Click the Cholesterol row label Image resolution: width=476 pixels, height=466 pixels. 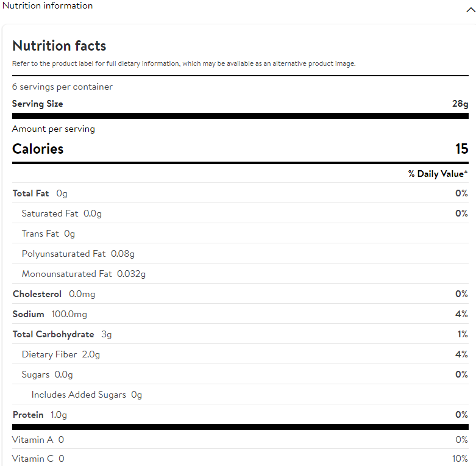pyautogui.click(x=37, y=294)
